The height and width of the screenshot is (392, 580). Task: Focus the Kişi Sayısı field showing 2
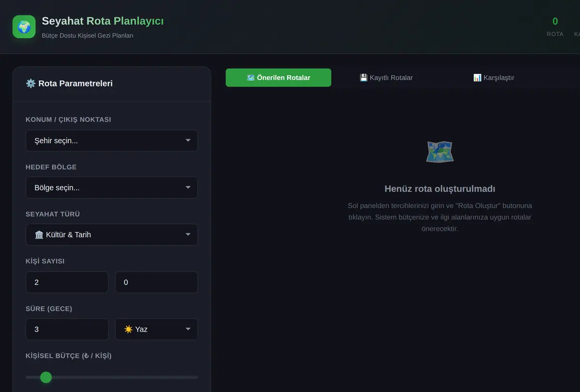coord(67,282)
